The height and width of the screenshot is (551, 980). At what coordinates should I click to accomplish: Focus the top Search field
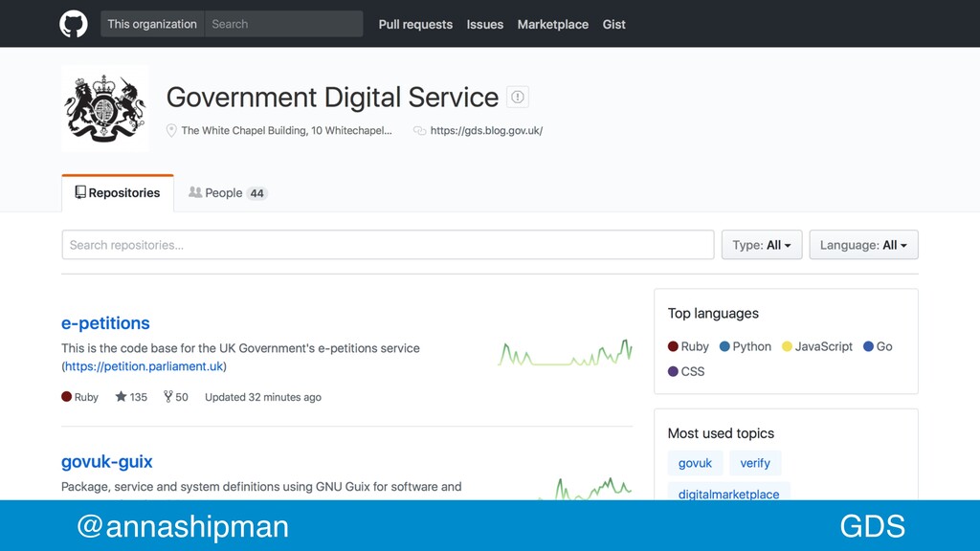point(283,24)
